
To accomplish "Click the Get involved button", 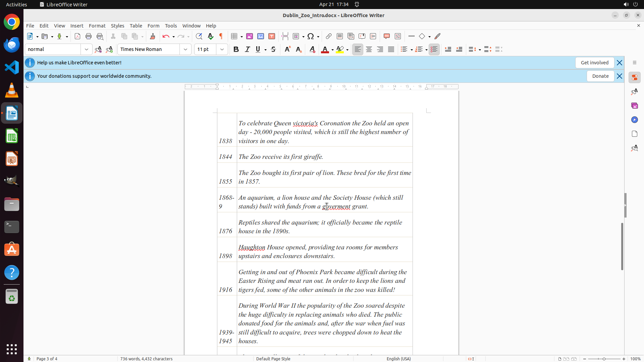I will pyautogui.click(x=594, y=63).
